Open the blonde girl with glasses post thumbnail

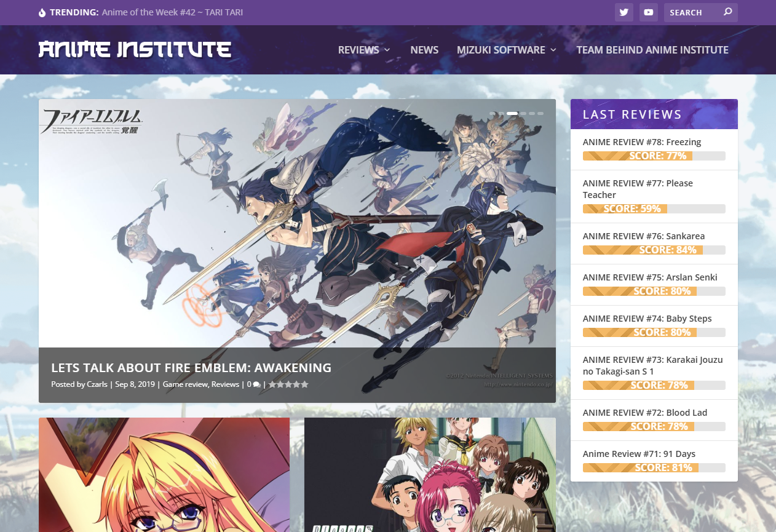click(164, 475)
